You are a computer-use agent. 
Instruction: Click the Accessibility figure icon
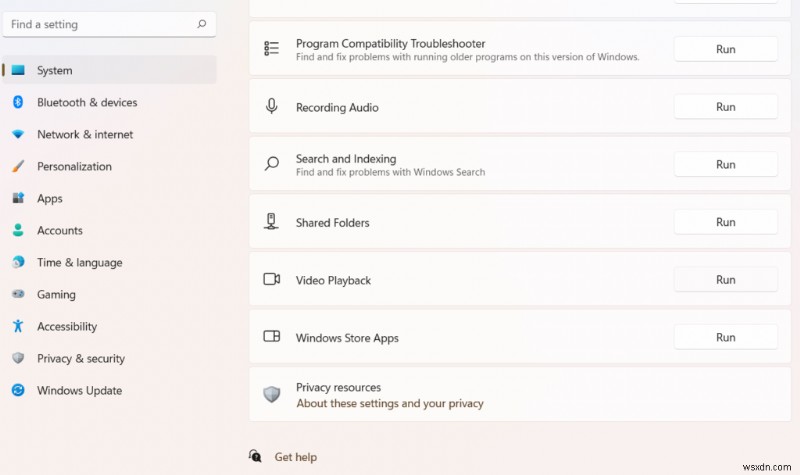tap(18, 326)
